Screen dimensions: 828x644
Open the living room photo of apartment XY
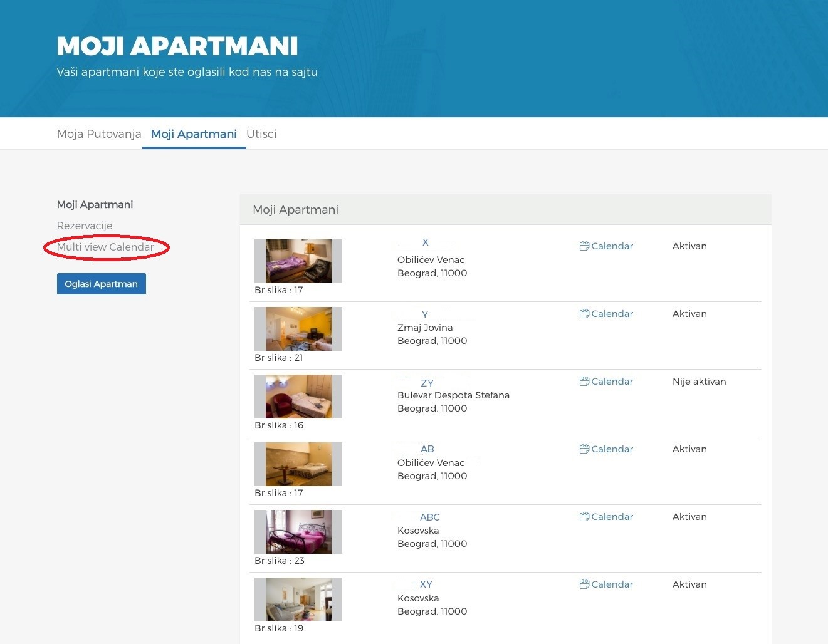coord(298,600)
